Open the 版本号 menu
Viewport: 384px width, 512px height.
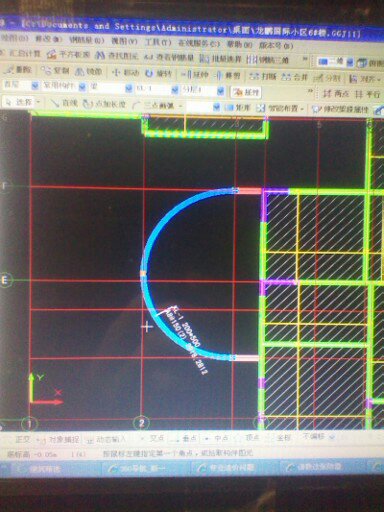click(x=276, y=45)
